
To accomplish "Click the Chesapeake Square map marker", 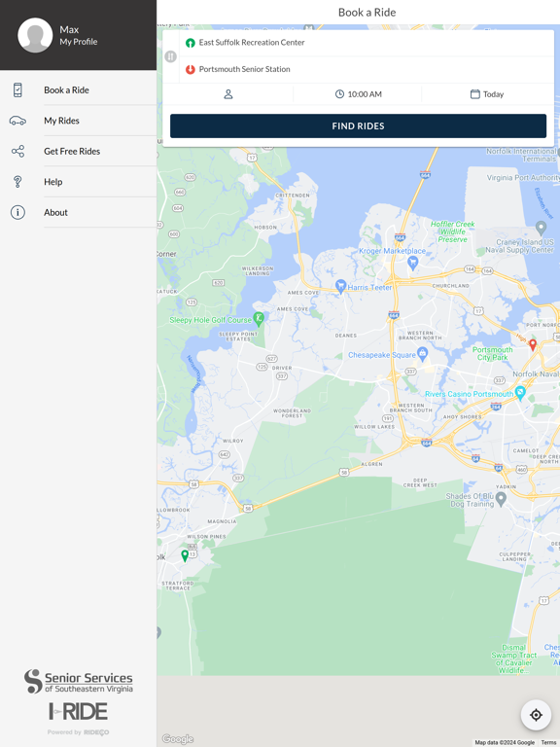I will (422, 353).
